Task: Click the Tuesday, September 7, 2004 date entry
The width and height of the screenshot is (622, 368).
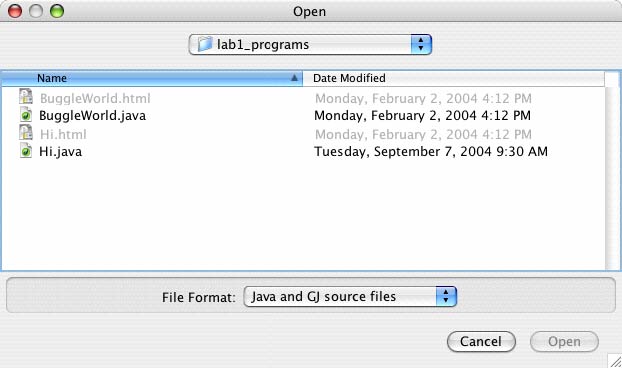Action: pyautogui.click(x=431, y=151)
